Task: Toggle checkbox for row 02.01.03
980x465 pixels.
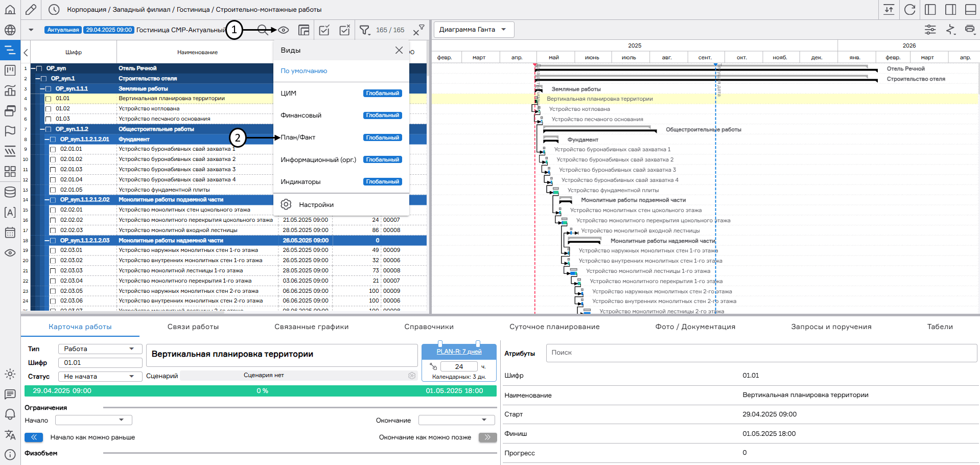Action: click(x=53, y=170)
